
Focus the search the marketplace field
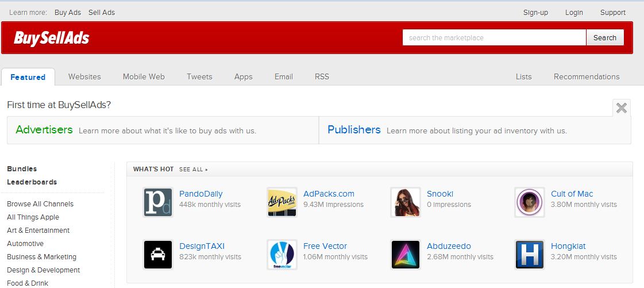494,38
